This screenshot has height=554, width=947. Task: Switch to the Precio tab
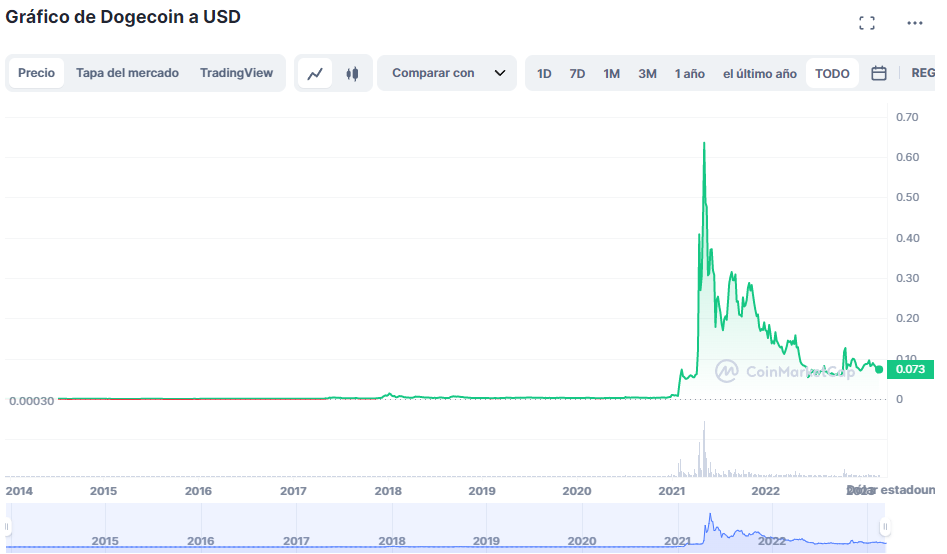[x=37, y=73]
